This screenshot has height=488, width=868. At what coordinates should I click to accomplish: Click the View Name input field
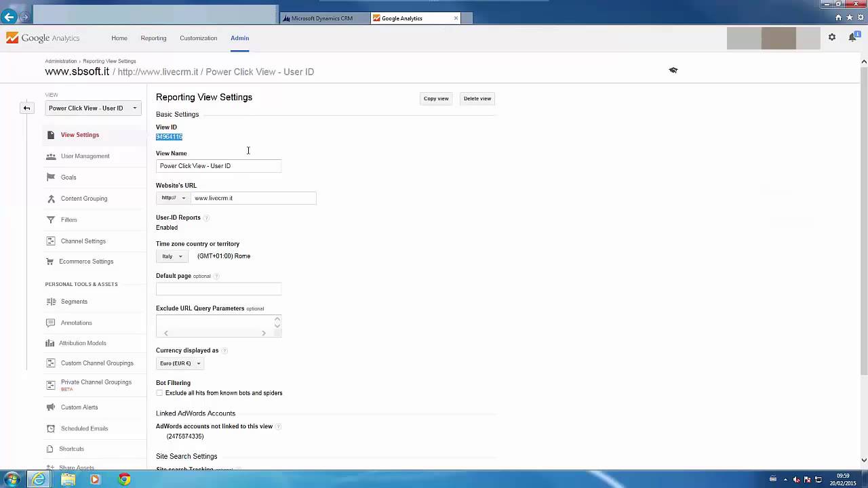[x=218, y=166]
